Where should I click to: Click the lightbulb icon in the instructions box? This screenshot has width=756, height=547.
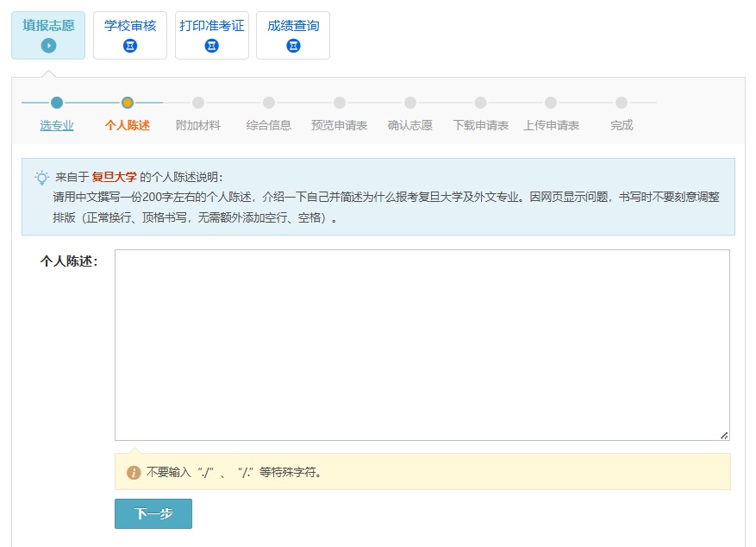tap(41, 178)
